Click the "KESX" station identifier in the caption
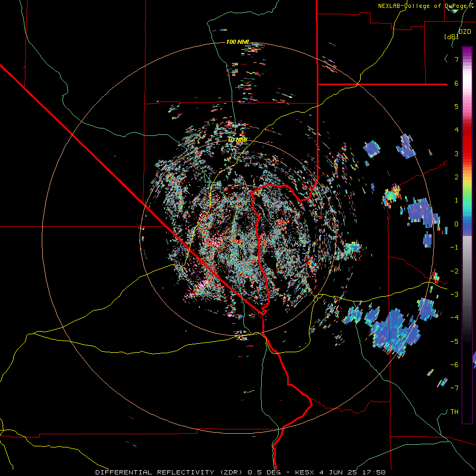 (305, 472)
